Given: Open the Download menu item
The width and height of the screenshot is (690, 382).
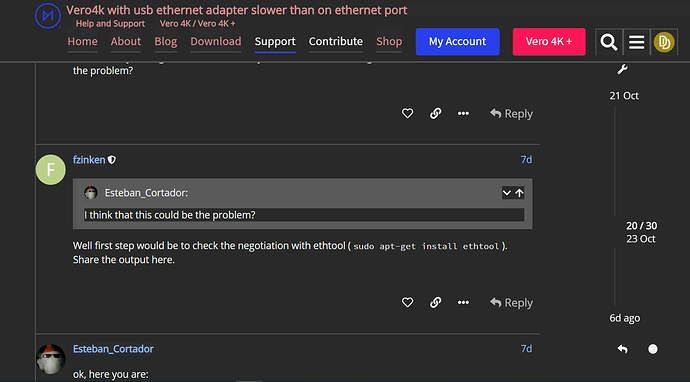Looking at the screenshot, I should 216,41.
